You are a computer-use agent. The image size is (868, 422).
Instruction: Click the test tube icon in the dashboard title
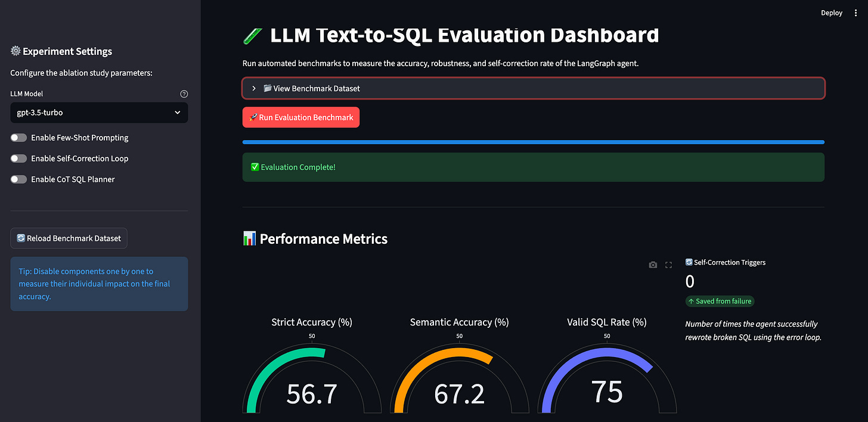(252, 35)
